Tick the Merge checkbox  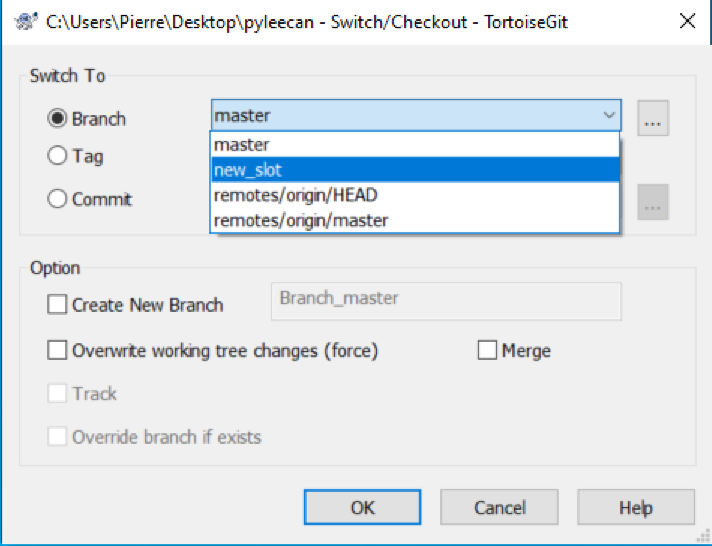487,350
